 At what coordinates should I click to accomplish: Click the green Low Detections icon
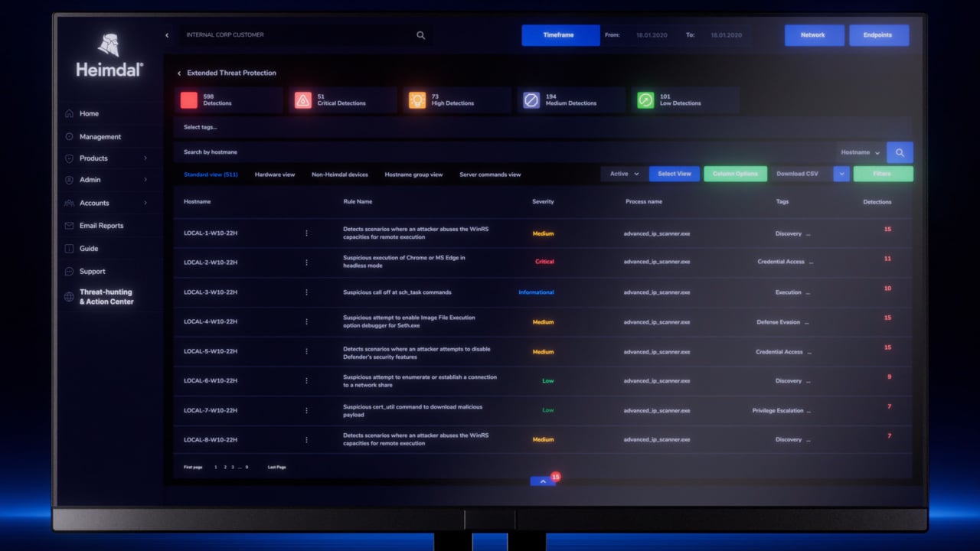(645, 100)
